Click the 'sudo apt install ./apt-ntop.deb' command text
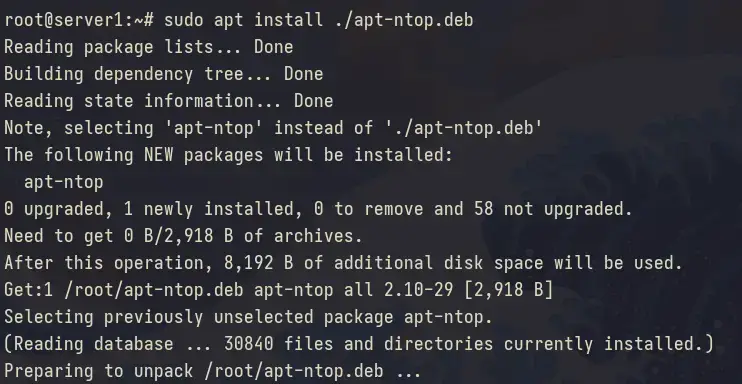This screenshot has height=384, width=742. tap(318, 20)
